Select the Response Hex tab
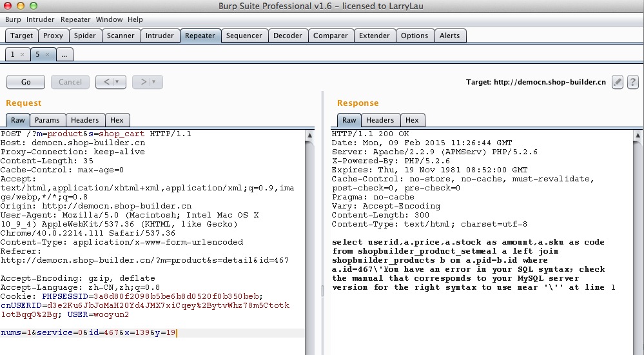This screenshot has height=355, width=644. point(412,120)
